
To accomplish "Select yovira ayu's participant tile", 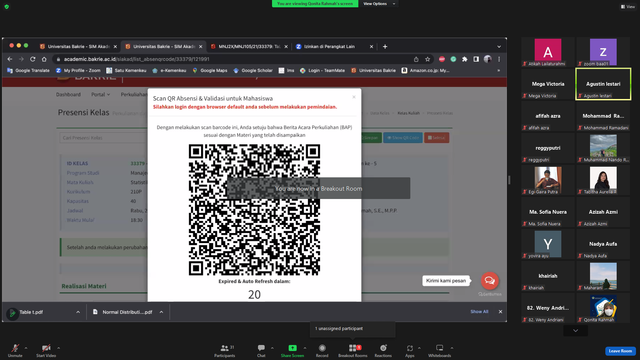I will click(x=548, y=244).
